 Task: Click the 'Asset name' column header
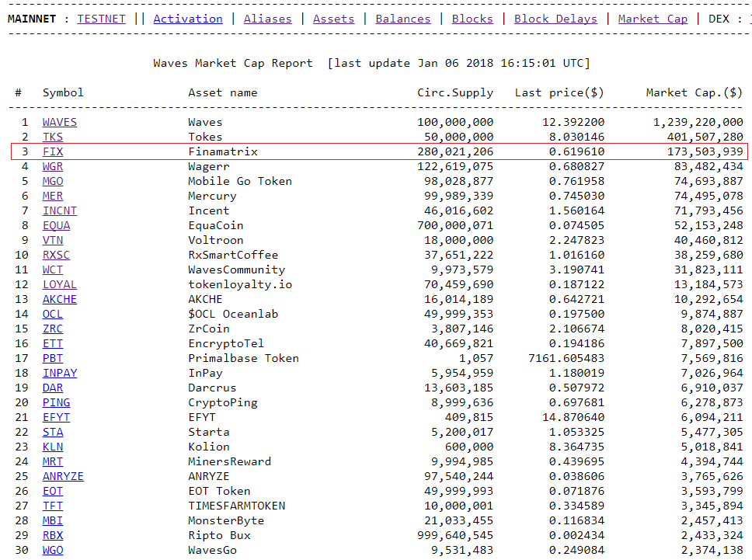click(222, 92)
